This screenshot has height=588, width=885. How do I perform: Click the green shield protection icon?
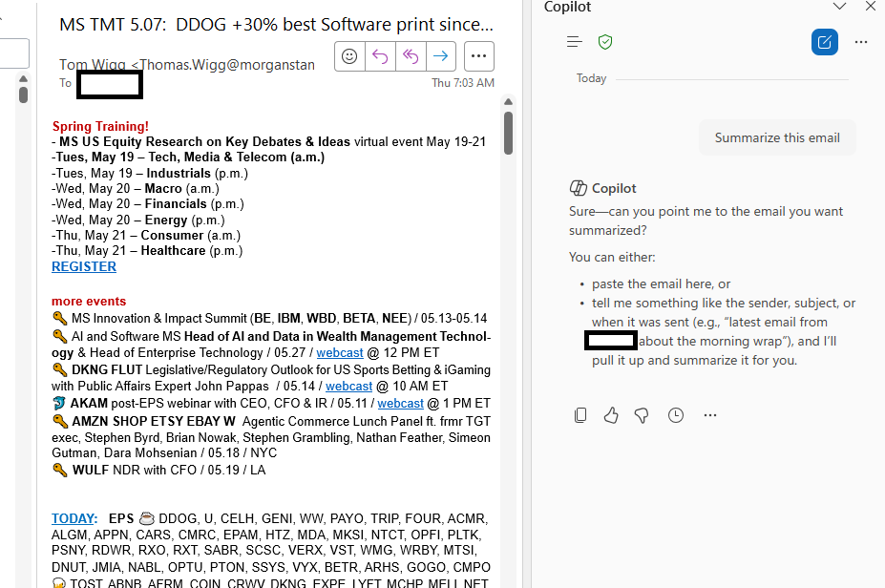tap(605, 42)
